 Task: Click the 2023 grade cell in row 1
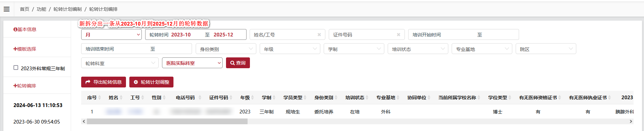click(x=245, y=112)
